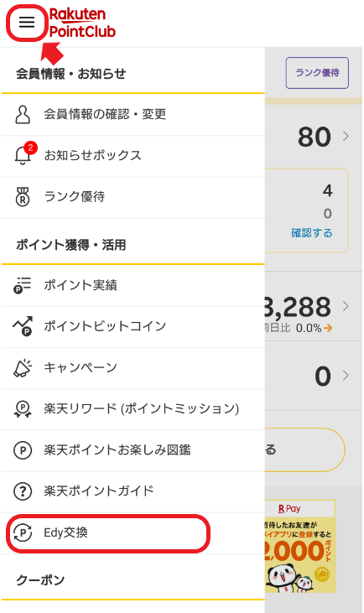
Task: Click the ランク優待 button at top right
Action: [x=317, y=73]
